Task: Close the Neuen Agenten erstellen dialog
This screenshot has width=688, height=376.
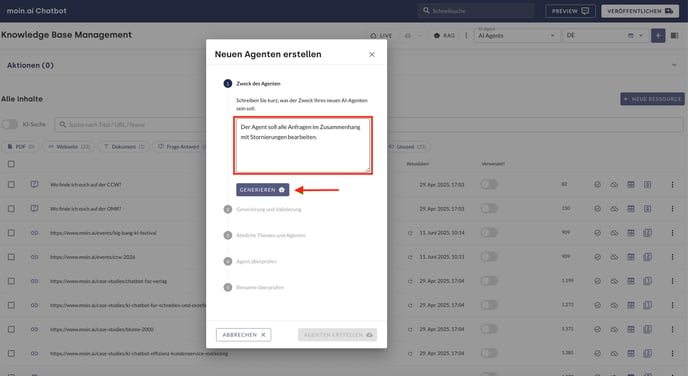Action: pyautogui.click(x=372, y=54)
